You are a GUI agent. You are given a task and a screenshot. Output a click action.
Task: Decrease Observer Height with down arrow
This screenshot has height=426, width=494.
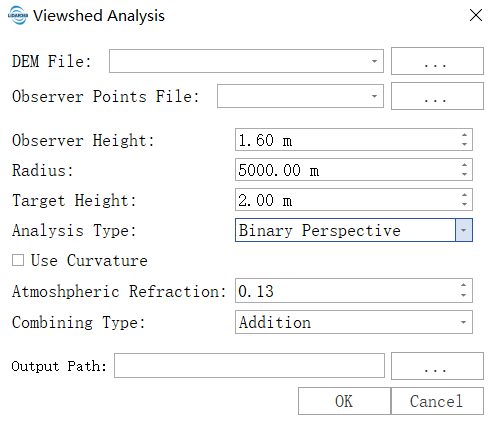(464, 144)
